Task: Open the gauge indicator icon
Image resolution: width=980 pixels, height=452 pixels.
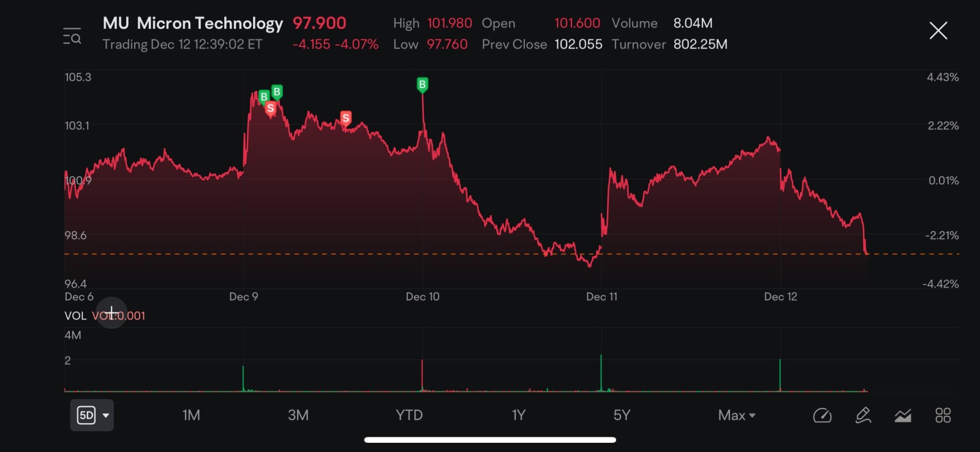Action: pyautogui.click(x=822, y=416)
